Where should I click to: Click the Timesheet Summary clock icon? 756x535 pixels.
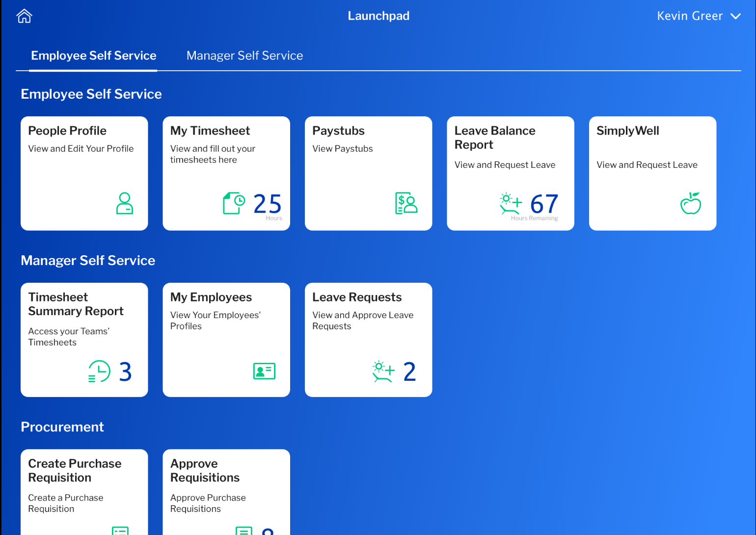click(x=99, y=371)
